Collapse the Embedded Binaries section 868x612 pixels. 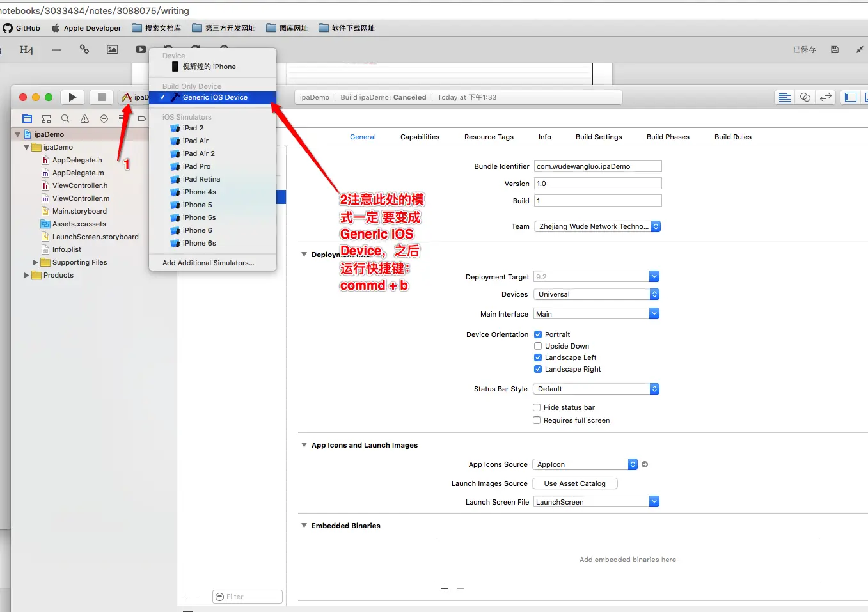tap(304, 526)
